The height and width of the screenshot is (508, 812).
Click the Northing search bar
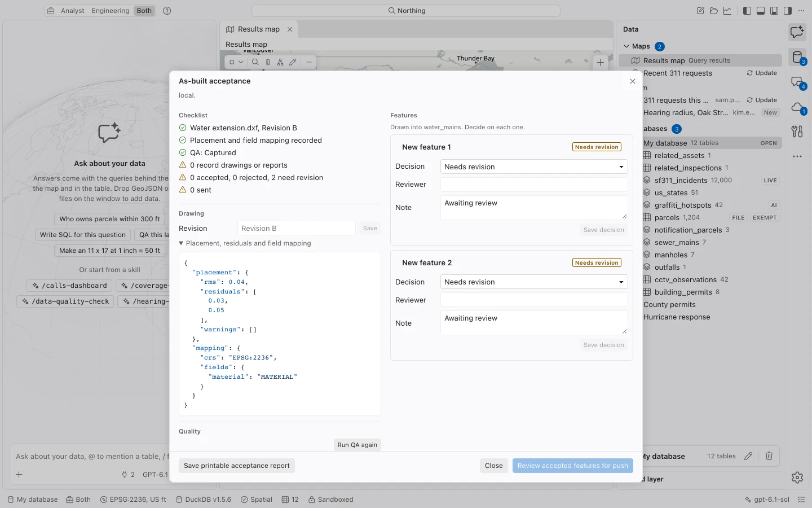pyautogui.click(x=406, y=11)
